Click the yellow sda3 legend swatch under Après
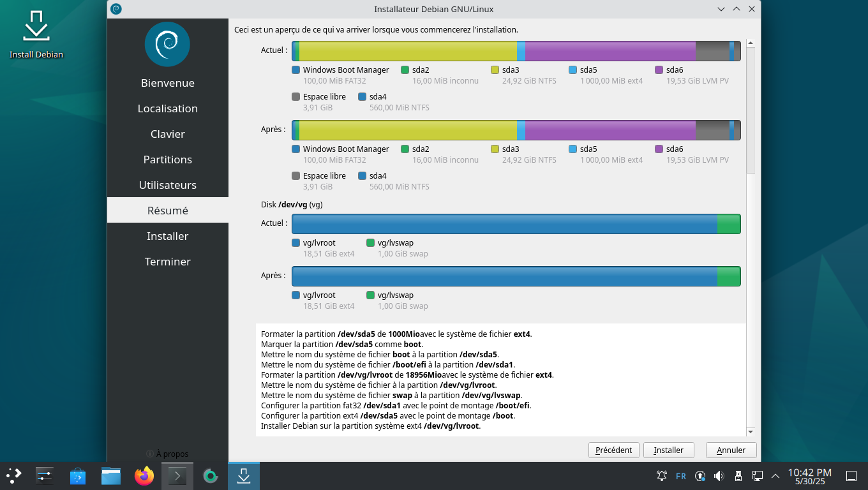This screenshot has width=868, height=490. point(495,149)
